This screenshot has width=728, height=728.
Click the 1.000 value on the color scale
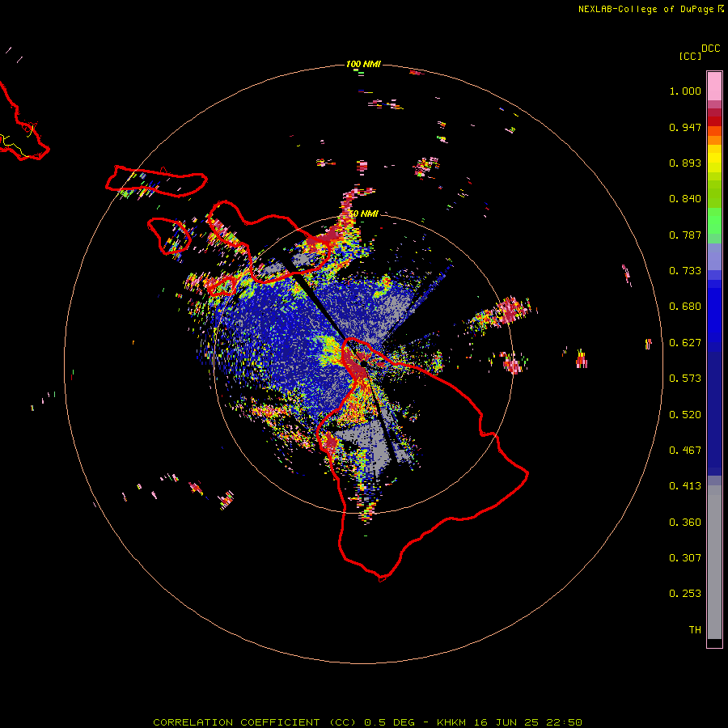coord(685,91)
